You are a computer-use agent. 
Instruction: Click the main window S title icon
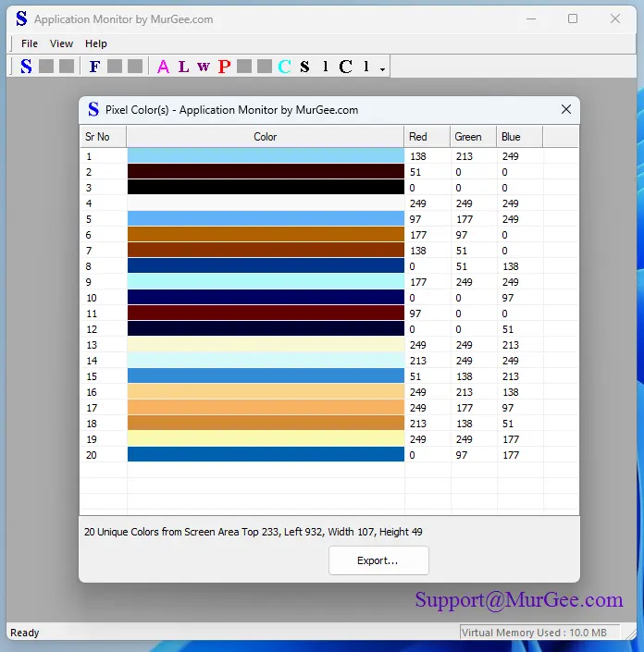21,18
